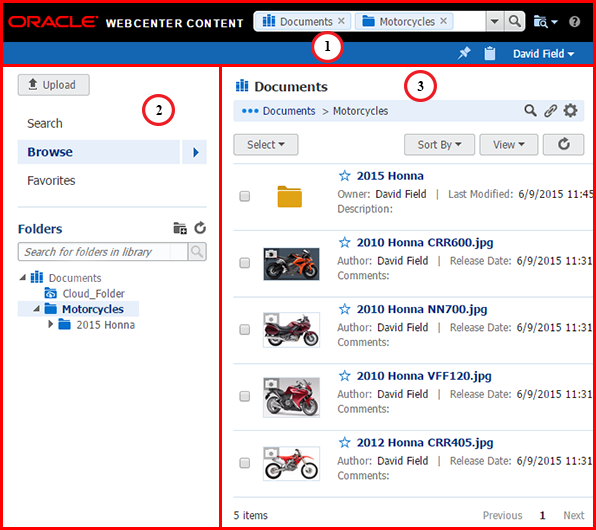Open the gear settings icon in breadcrumb bar
Image resolution: width=596 pixels, height=530 pixels.
[x=570, y=111]
